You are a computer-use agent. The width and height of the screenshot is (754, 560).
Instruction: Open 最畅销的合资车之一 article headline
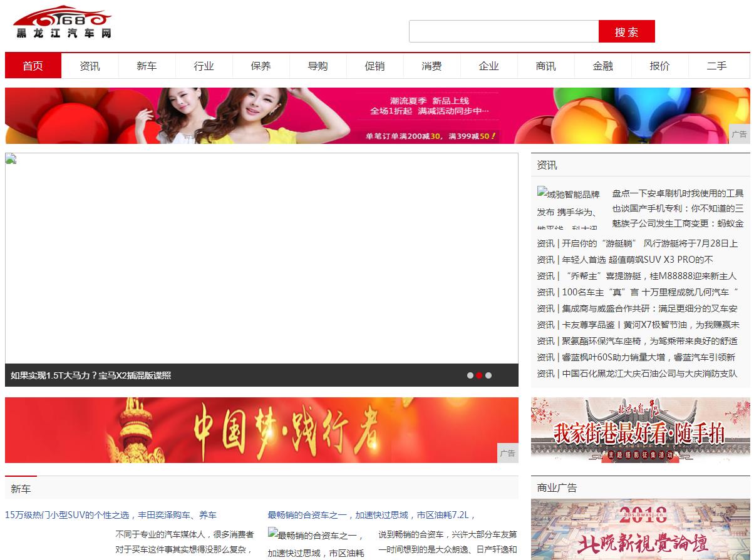[x=372, y=515]
